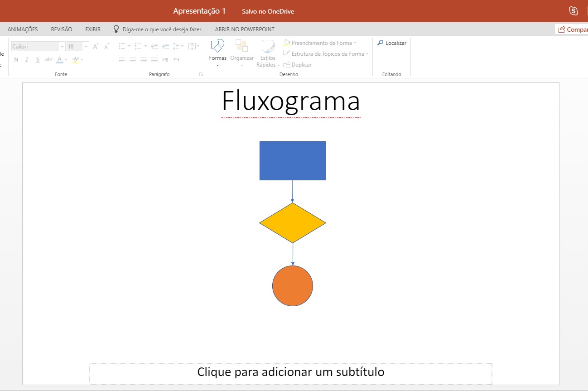
Task: Center the text alignment
Action: (133, 60)
